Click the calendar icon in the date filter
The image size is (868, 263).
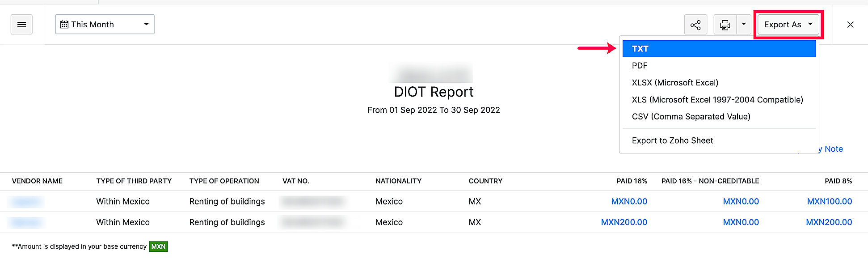pyautogui.click(x=65, y=24)
